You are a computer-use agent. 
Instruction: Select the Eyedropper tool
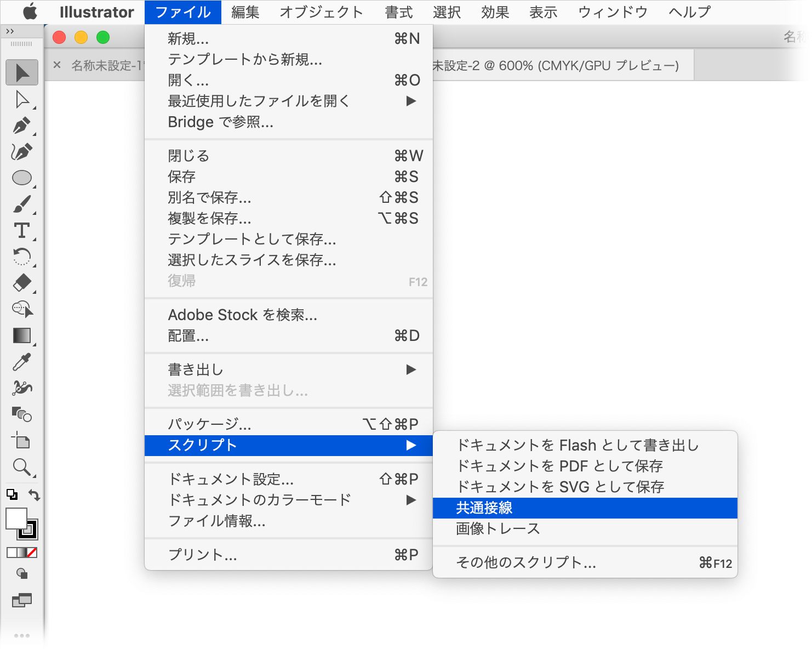(22, 362)
